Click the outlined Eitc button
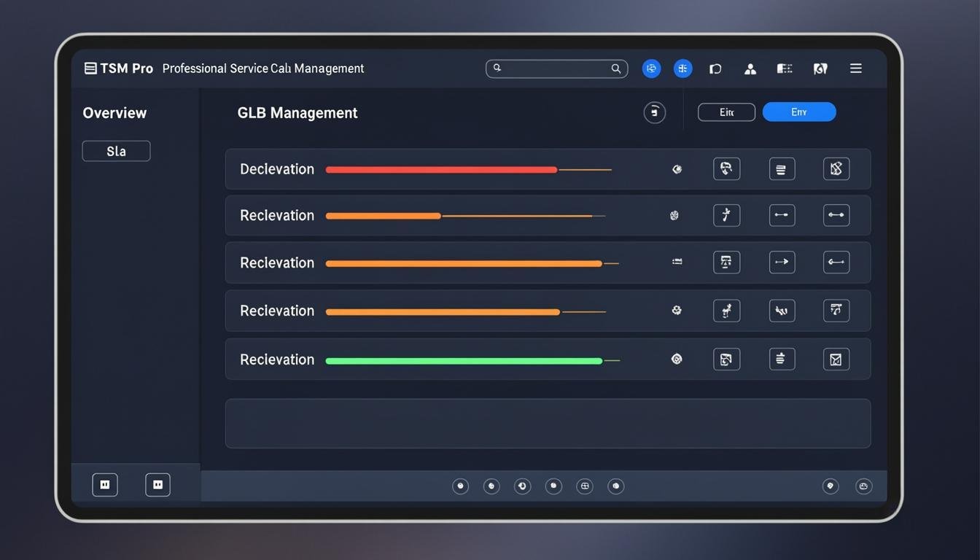Image resolution: width=980 pixels, height=560 pixels. (x=726, y=112)
